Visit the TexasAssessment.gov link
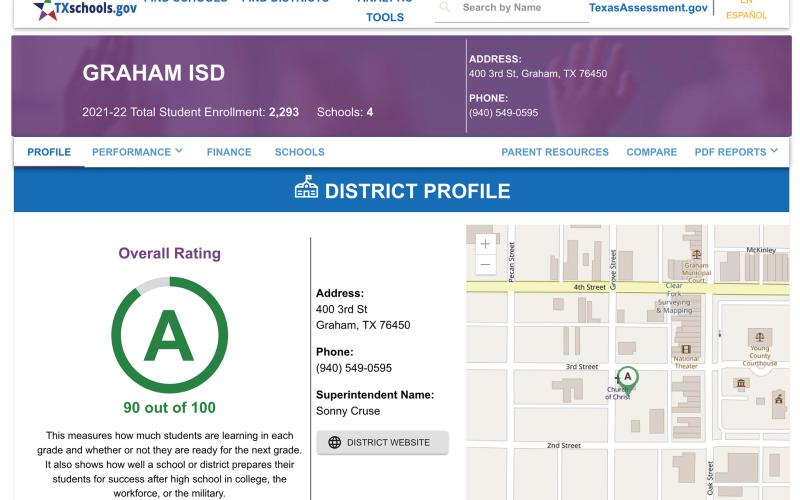Viewport: 800px width, 500px height. (x=648, y=8)
